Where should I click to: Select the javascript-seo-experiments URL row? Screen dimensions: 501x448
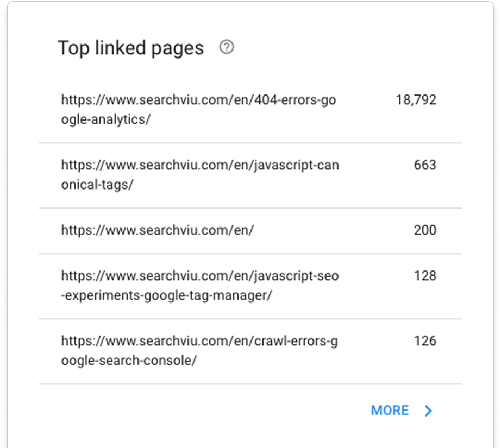click(199, 276)
